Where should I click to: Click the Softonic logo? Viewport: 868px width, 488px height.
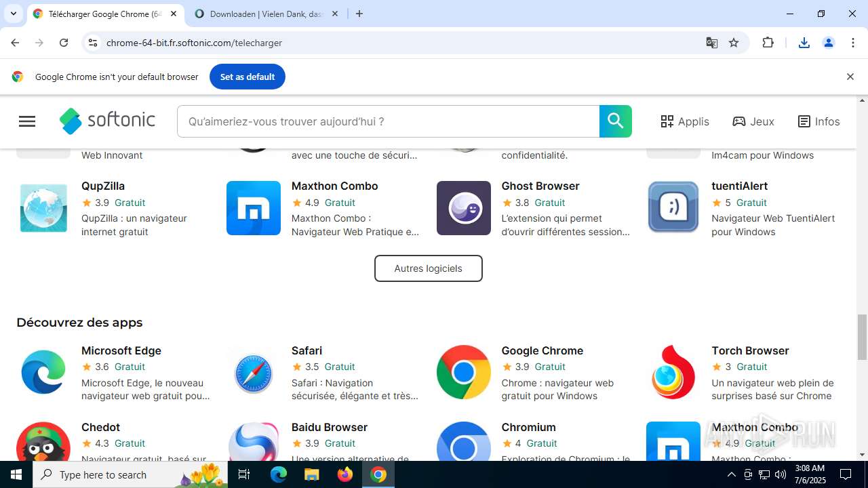tap(107, 121)
